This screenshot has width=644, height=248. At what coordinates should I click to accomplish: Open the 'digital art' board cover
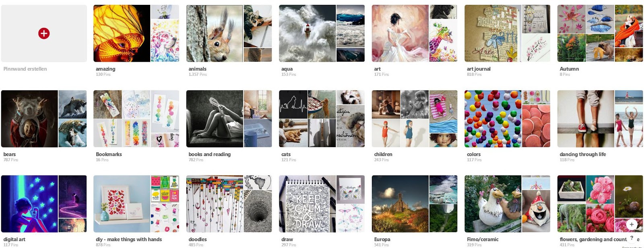(29, 204)
